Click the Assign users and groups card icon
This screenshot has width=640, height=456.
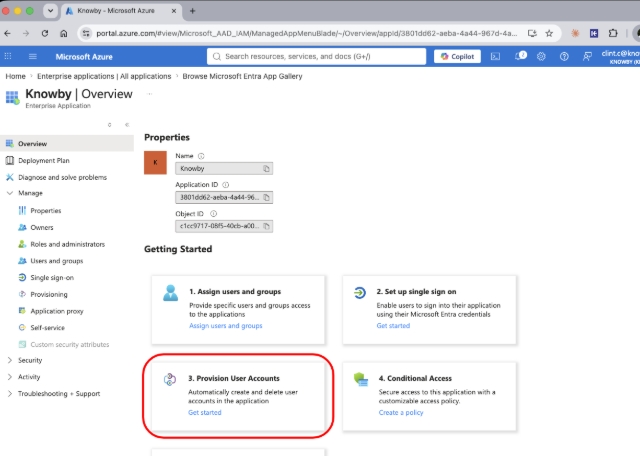tap(171, 293)
